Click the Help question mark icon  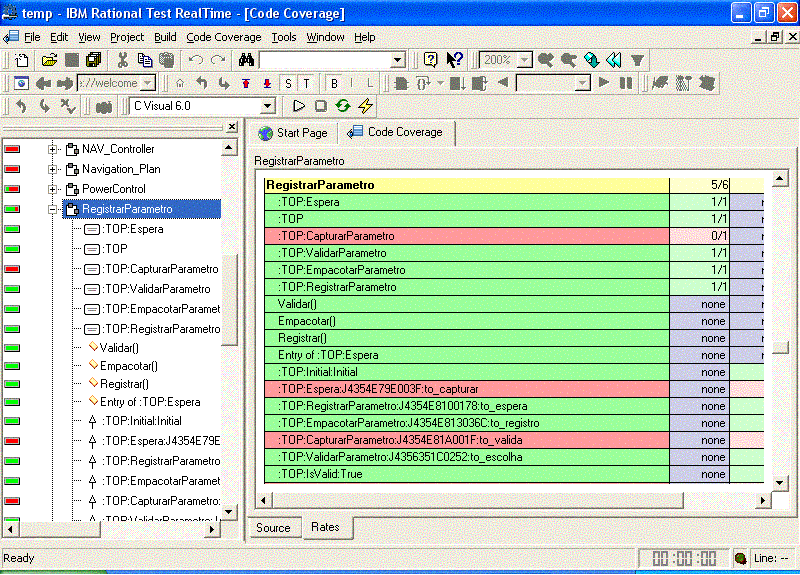[x=431, y=60]
